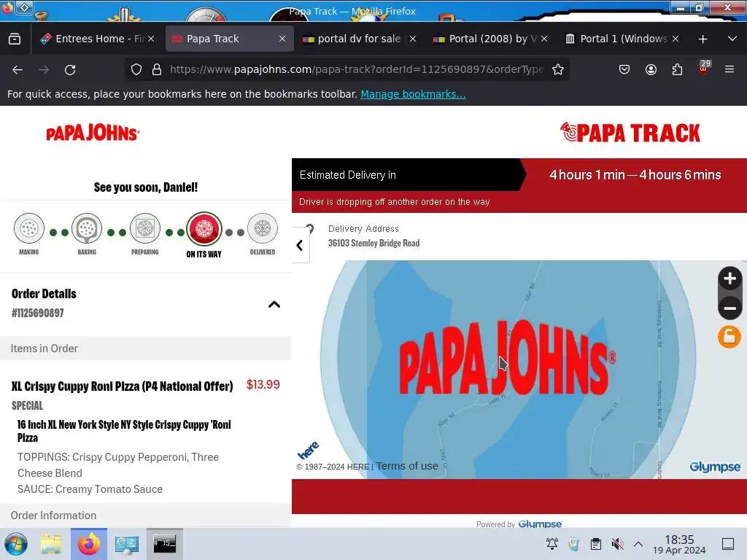Screen dimensions: 747x560
Task: Open the Firefox View button
Action: pyautogui.click(x=15, y=39)
